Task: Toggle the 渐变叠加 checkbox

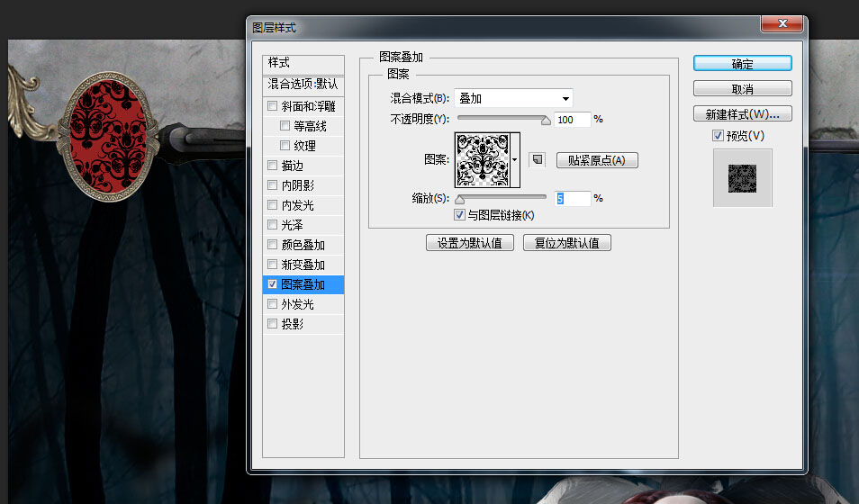Action: point(272,264)
